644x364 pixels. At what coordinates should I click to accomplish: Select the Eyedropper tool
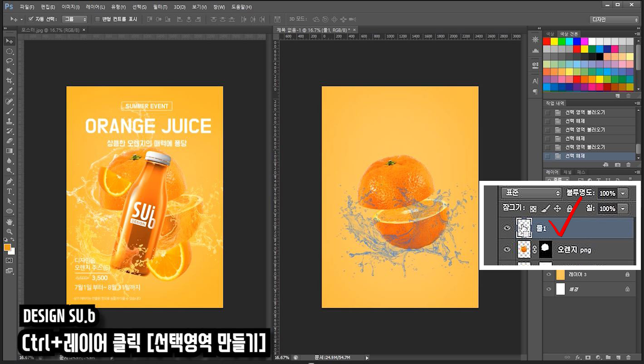(x=9, y=91)
